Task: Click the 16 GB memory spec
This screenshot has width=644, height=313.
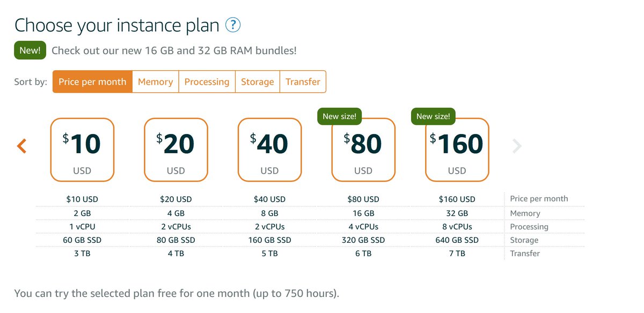Action: tap(363, 213)
